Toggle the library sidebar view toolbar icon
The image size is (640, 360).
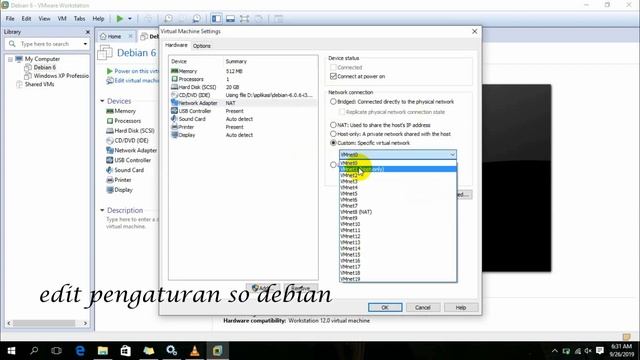(x=216, y=19)
